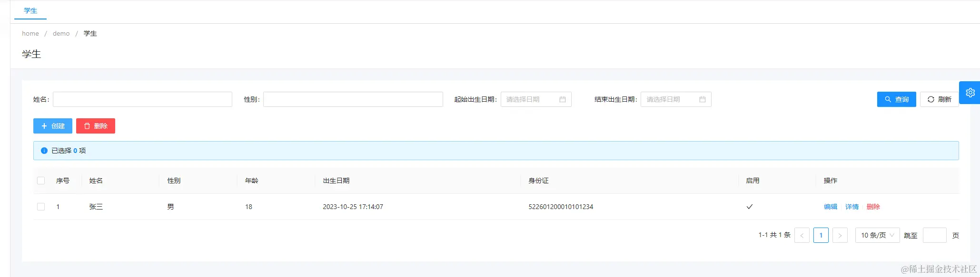Click the 姓名 column header
The height and width of the screenshot is (277, 980).
pos(96,181)
